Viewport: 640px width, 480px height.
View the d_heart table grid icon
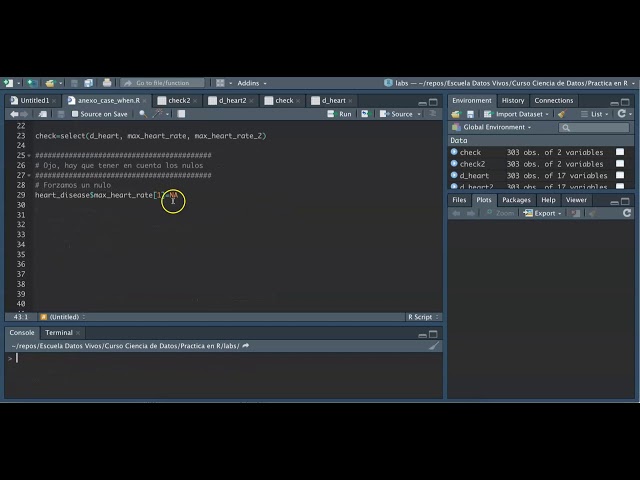[620, 176]
